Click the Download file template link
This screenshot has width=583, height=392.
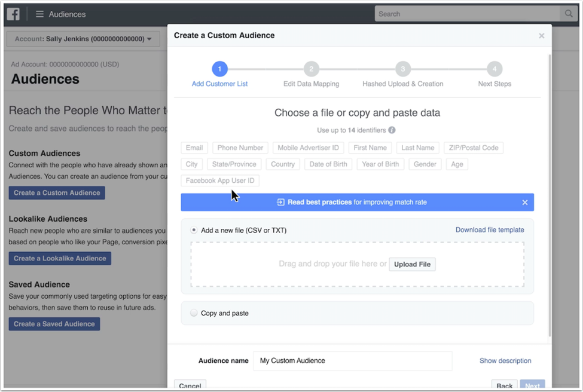pos(489,230)
